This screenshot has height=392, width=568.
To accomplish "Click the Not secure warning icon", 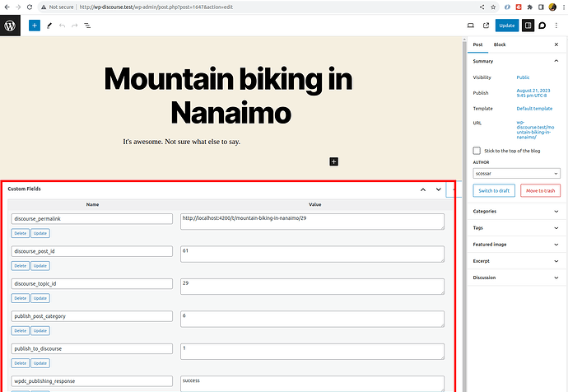I will pyautogui.click(x=44, y=7).
